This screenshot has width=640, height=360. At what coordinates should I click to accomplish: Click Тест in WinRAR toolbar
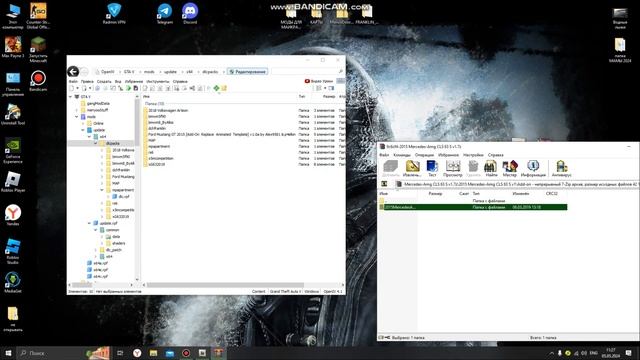click(x=432, y=169)
